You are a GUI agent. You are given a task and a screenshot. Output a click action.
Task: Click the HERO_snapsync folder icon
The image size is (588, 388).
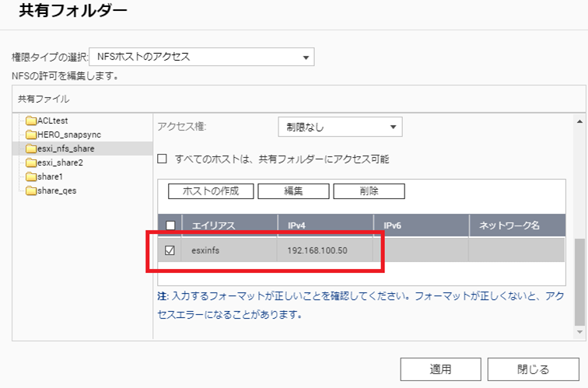(x=31, y=135)
